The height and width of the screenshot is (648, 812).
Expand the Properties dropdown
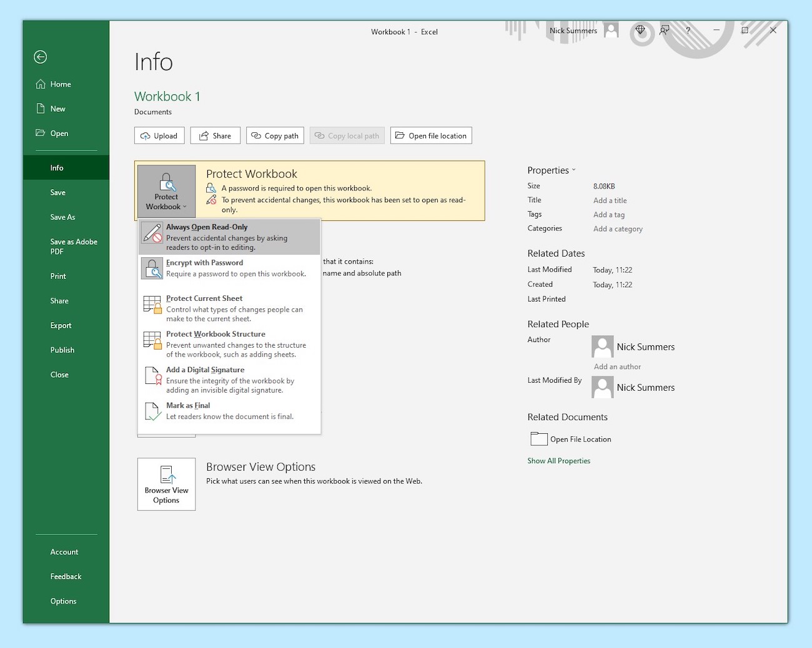coord(574,170)
